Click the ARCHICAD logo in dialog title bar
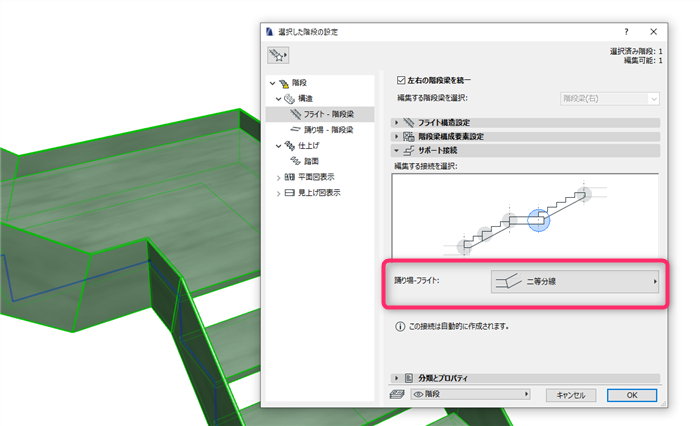Viewport: 700px width, 426px height. pyautogui.click(x=269, y=32)
